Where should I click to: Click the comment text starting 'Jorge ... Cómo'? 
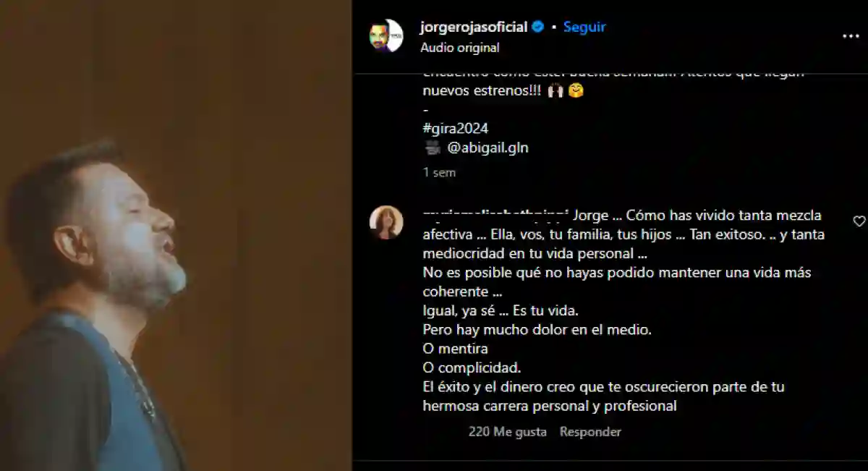pos(624,310)
